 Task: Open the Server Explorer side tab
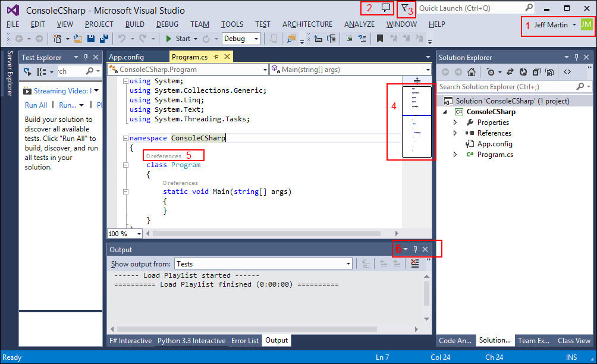point(10,74)
